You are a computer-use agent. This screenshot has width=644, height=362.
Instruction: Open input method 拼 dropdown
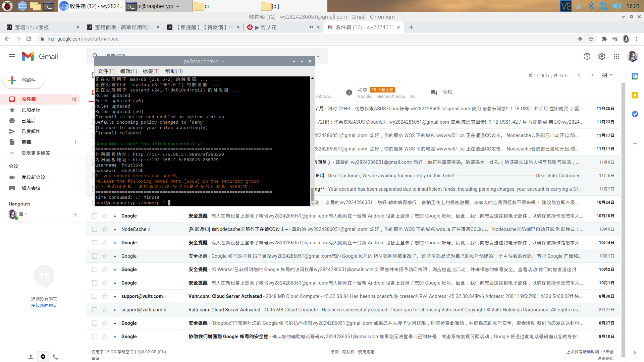pos(607,75)
